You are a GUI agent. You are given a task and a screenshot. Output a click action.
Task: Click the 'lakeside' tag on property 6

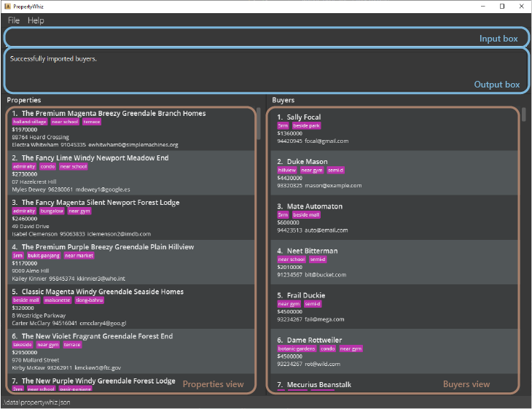tap(23, 345)
